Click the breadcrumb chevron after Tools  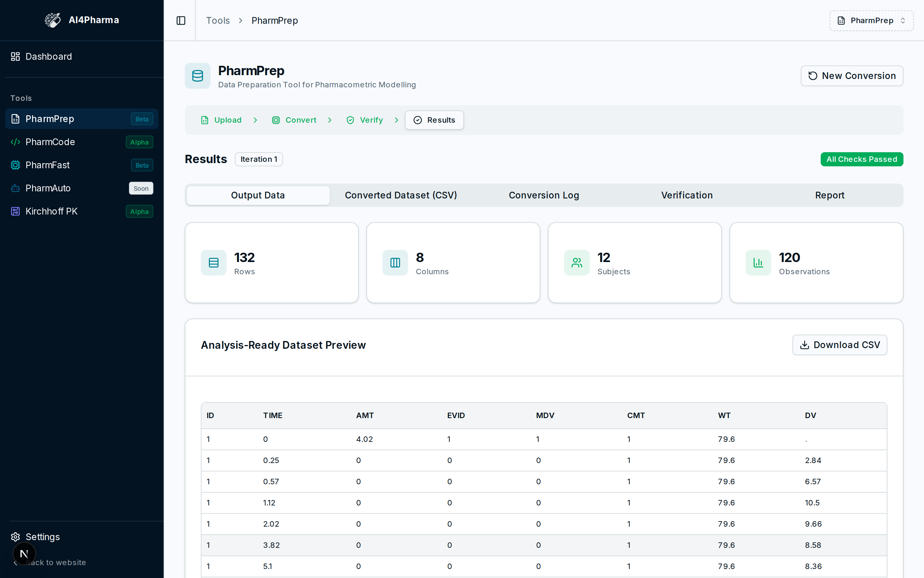241,21
